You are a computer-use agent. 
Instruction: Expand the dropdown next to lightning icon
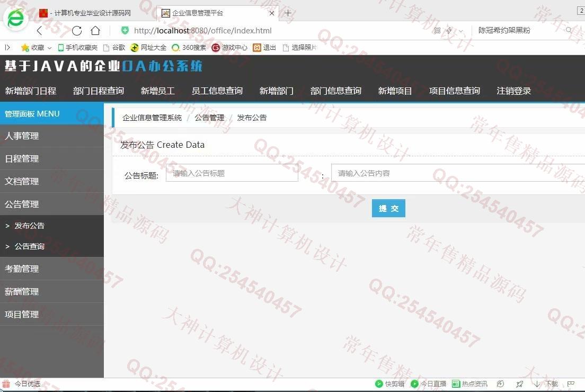tap(461, 31)
